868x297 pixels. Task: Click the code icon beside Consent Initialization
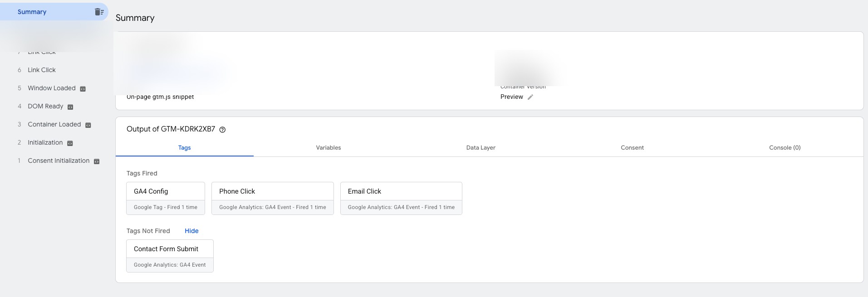tap(96, 161)
